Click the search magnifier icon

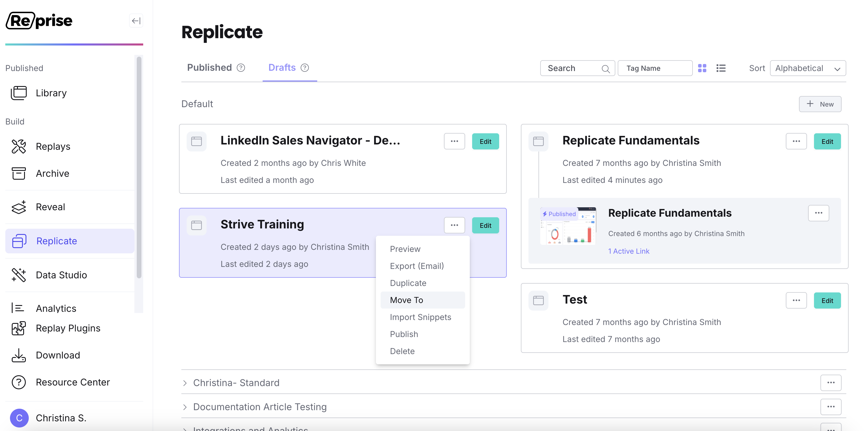[x=605, y=68]
